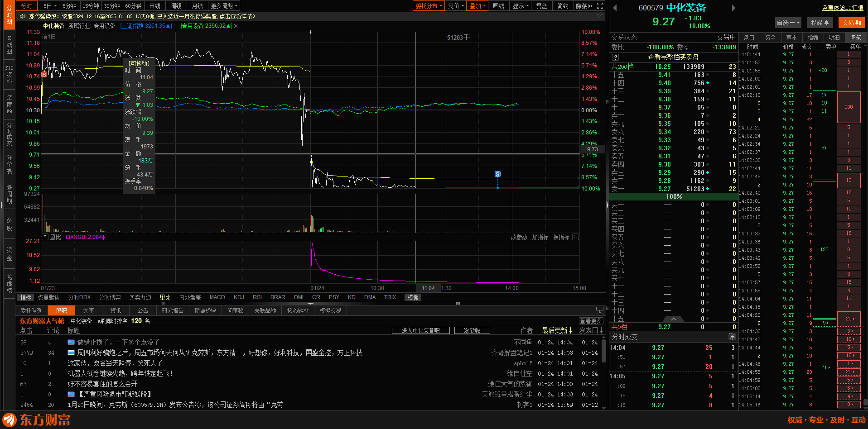Screen dimensions: 868x429
Task: Click the red B buy marker on chart
Action: [44, 74]
